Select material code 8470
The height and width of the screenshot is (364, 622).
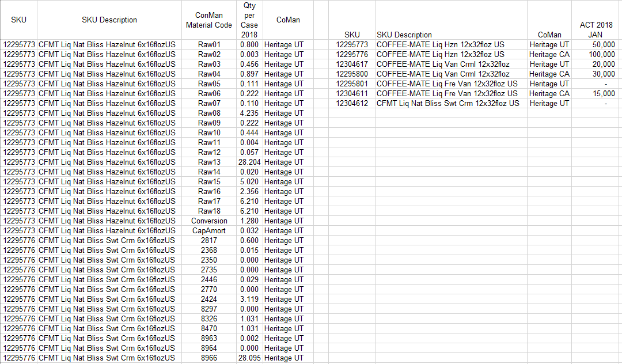[x=209, y=328]
